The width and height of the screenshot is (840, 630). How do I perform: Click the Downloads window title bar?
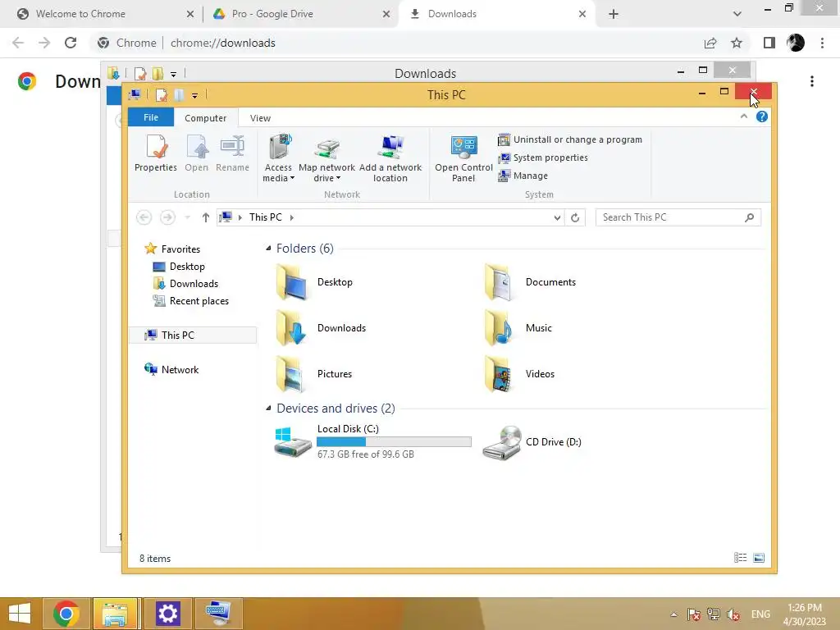tap(426, 73)
